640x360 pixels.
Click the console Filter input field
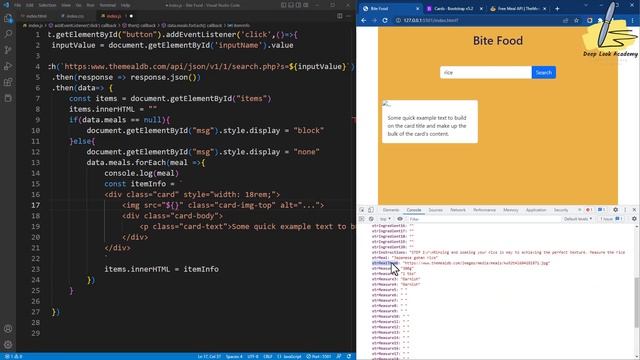(484, 219)
